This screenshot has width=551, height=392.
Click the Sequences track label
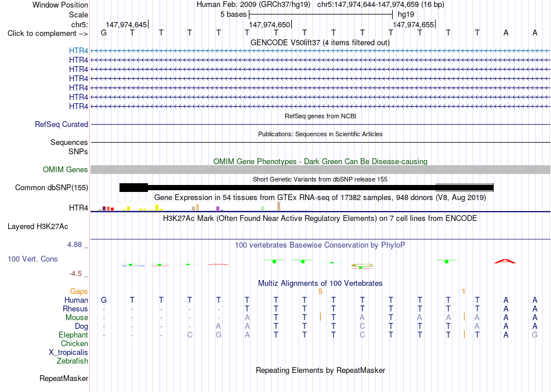(69, 142)
